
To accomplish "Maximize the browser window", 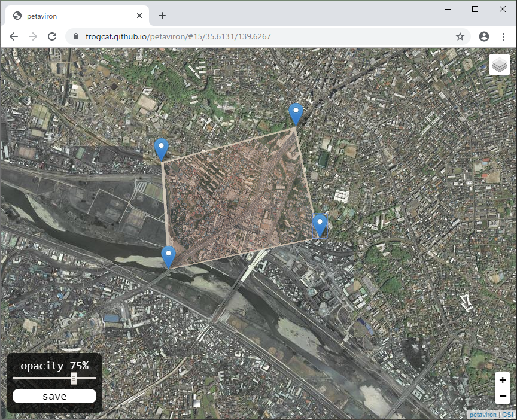I will (475, 9).
